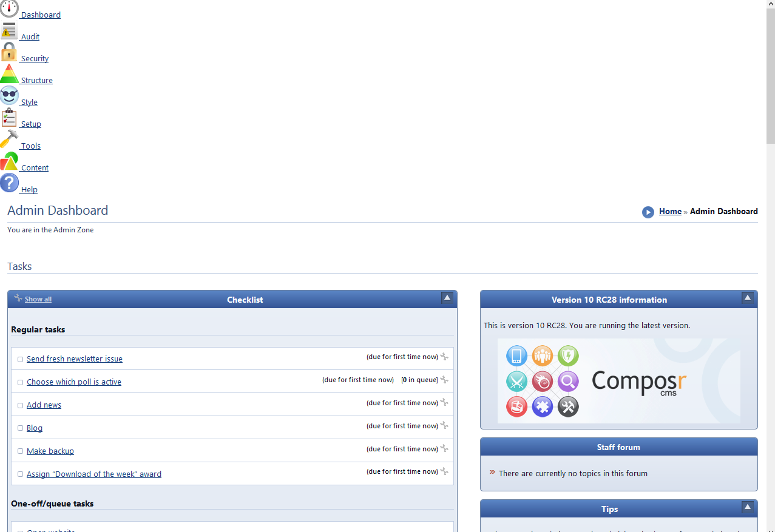Click the vertical page scrollbar thumb

click(770, 73)
